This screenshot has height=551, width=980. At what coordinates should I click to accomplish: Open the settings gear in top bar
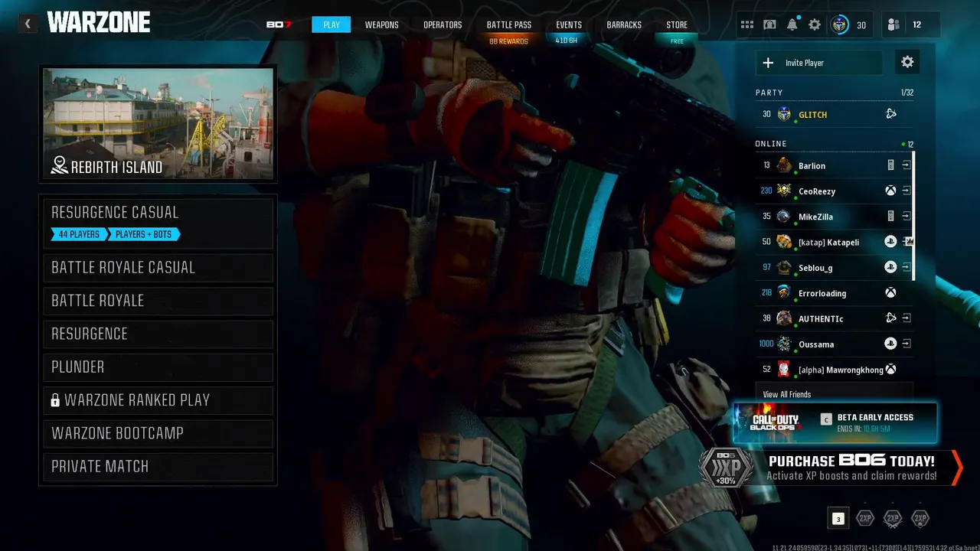coord(815,24)
